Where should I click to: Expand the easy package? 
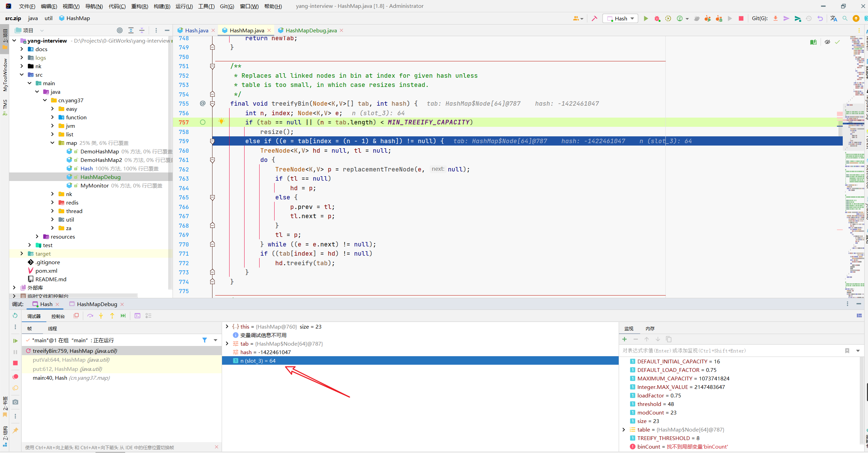[x=53, y=109]
